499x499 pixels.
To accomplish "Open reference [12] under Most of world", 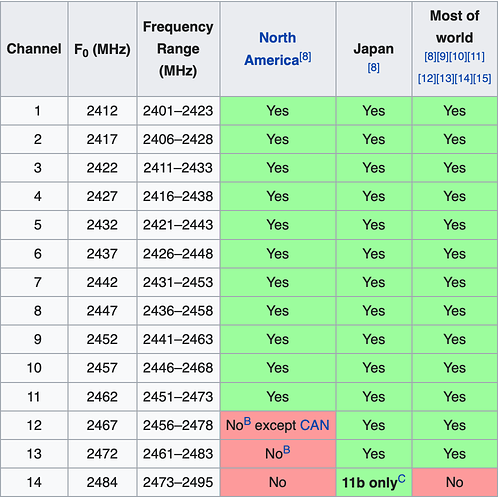I will 427,79.
